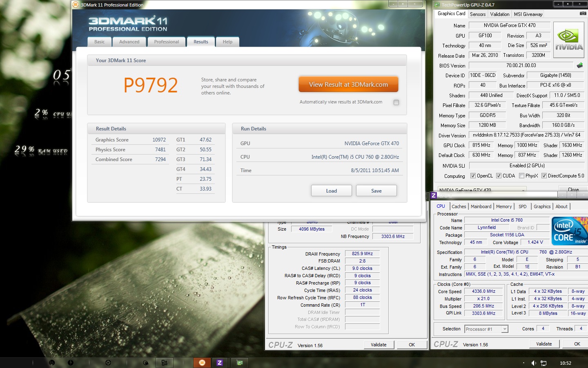Open the About tab in CPU-Z

pos(561,206)
